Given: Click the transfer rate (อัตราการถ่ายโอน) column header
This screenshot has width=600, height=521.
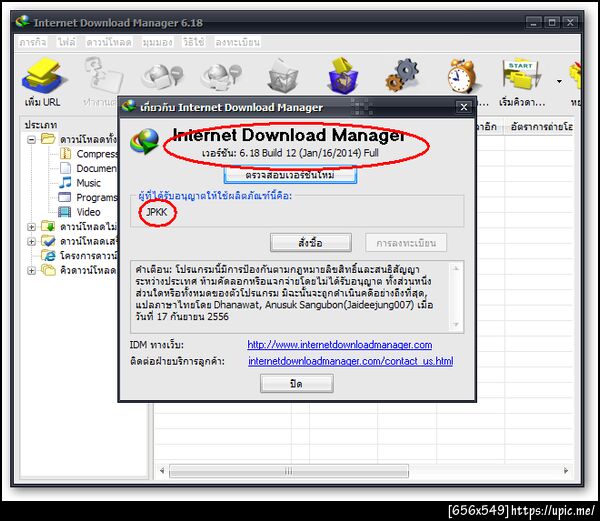Looking at the screenshot, I should pos(541,126).
